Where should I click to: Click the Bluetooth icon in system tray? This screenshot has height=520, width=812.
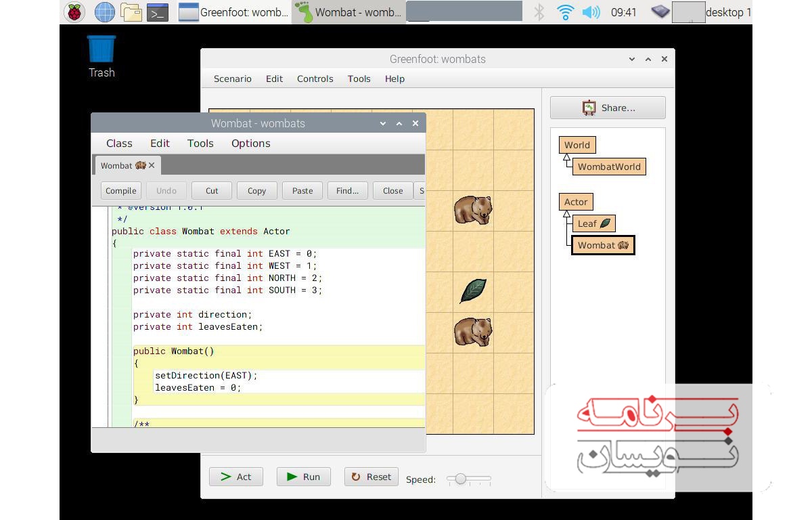[539, 12]
